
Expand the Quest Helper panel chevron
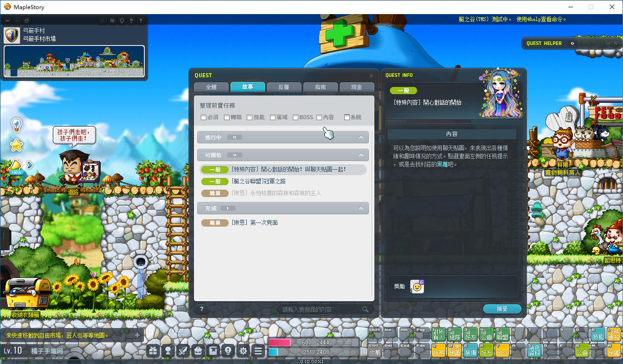pyautogui.click(x=608, y=43)
